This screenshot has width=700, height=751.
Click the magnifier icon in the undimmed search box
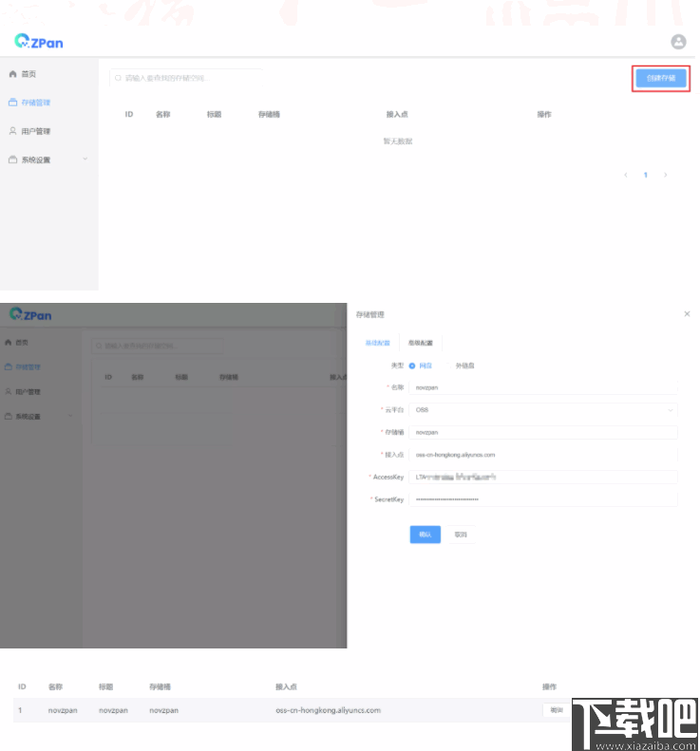point(118,78)
